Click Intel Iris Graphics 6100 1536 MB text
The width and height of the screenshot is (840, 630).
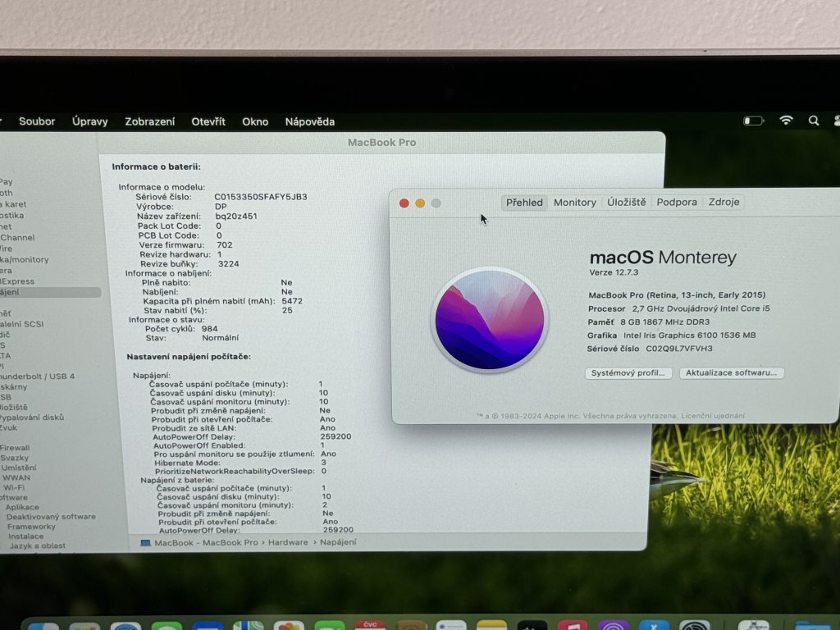[x=689, y=335]
